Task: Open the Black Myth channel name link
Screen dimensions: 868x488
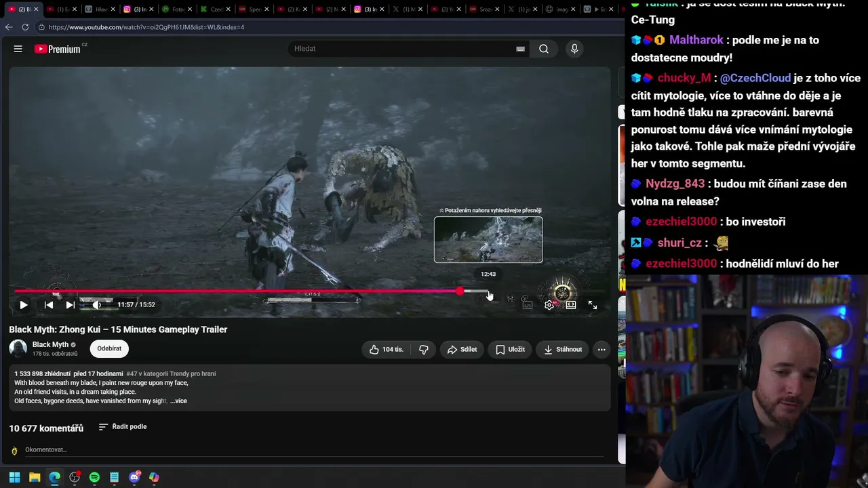Action: [50, 345]
